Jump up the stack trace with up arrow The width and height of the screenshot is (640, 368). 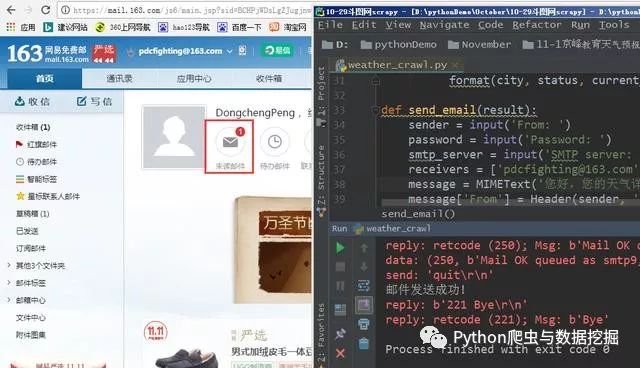pos(364,248)
